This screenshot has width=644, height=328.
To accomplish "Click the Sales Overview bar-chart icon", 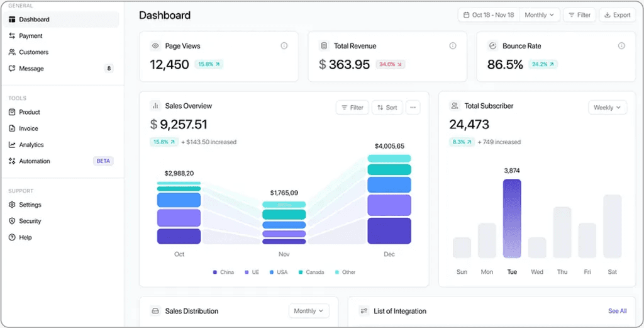I will tap(155, 106).
